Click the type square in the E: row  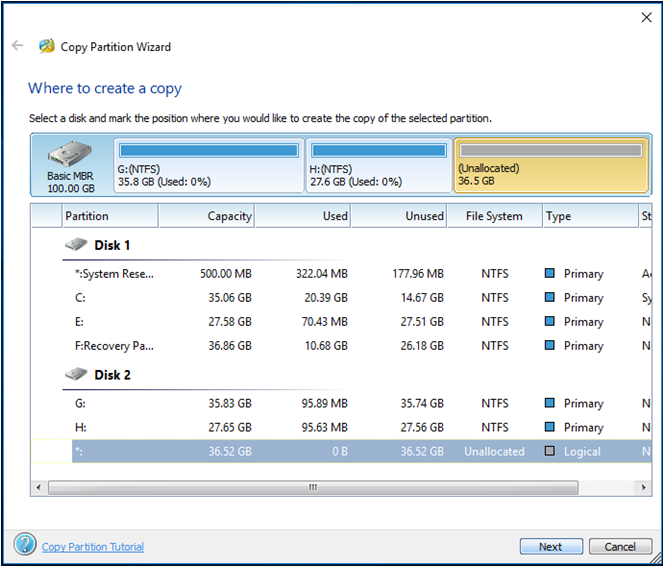549,321
